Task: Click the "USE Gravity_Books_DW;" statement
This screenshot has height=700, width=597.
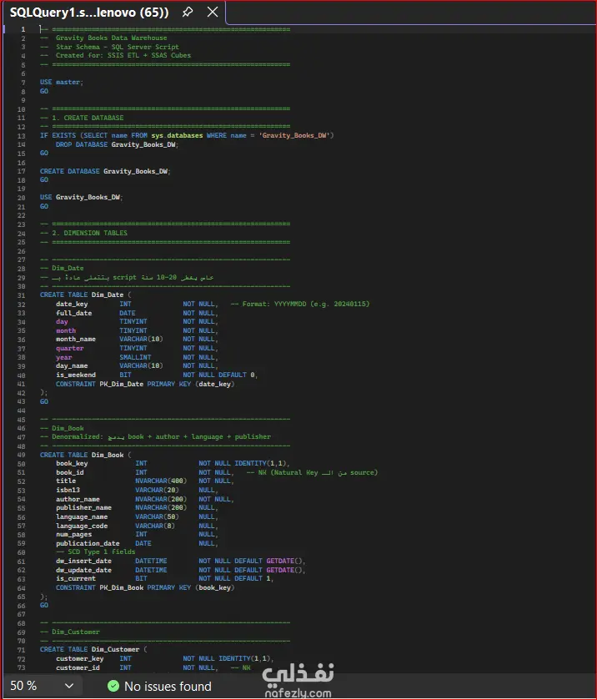Action: coord(81,198)
